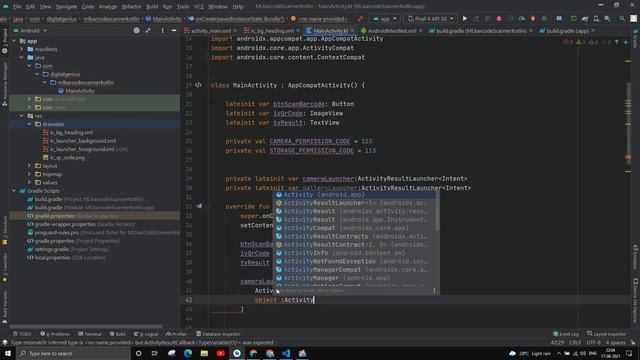
Task: Open the Layout Inspector tool
Action: (x=606, y=334)
